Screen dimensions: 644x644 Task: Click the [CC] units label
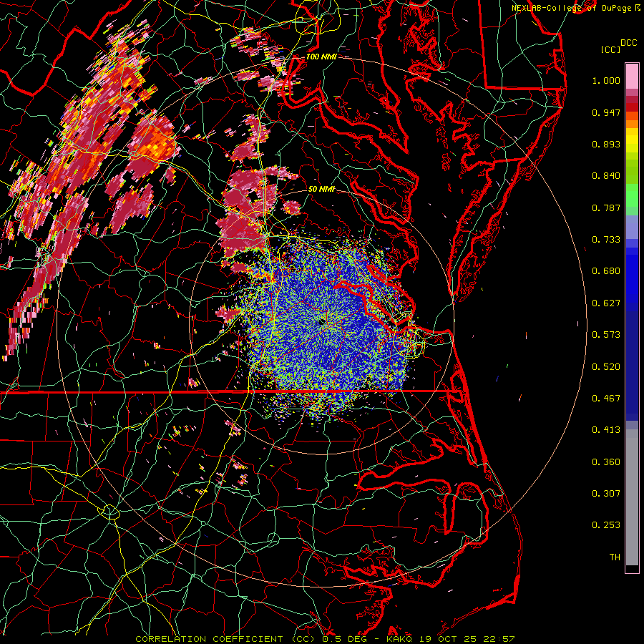(x=610, y=49)
